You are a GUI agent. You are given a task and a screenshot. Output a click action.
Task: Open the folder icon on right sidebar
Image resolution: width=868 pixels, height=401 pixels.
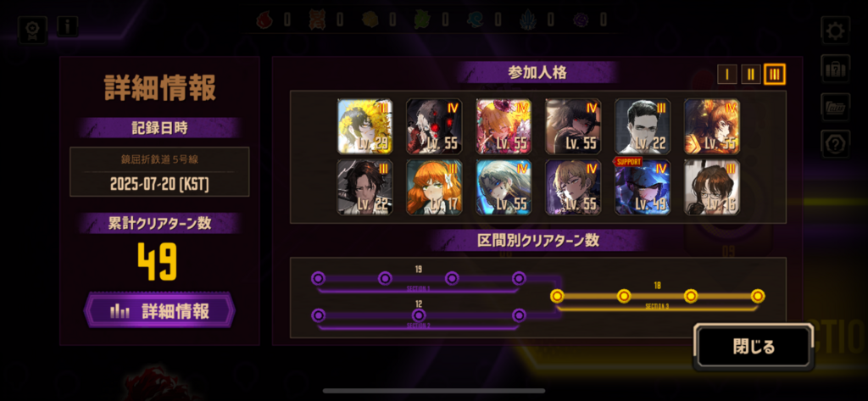click(x=835, y=106)
